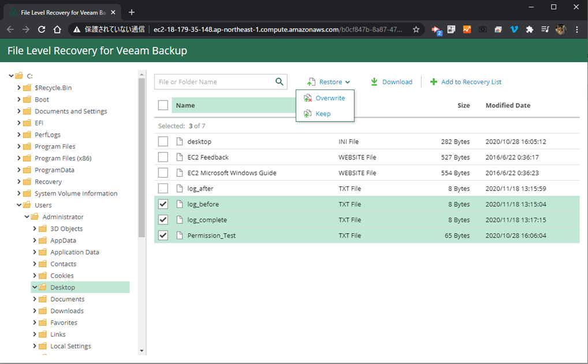This screenshot has width=588, height=364.
Task: Click the file icon beside desktop
Action: [180, 141]
